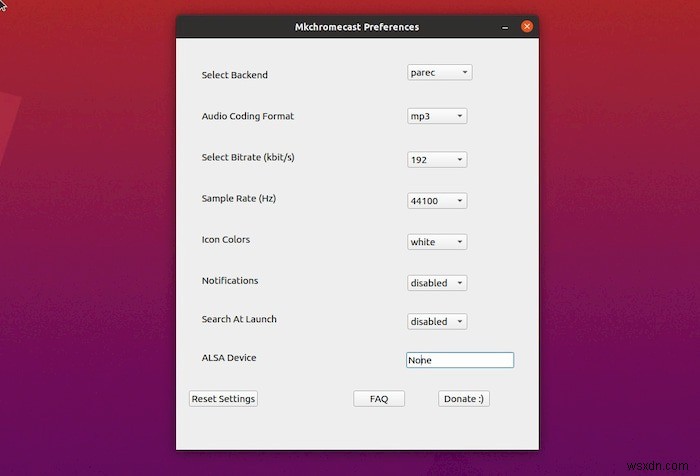Screen dimensions: 700x476
Task: Open the Sample Rate dropdown showing 44100
Action: click(437, 200)
